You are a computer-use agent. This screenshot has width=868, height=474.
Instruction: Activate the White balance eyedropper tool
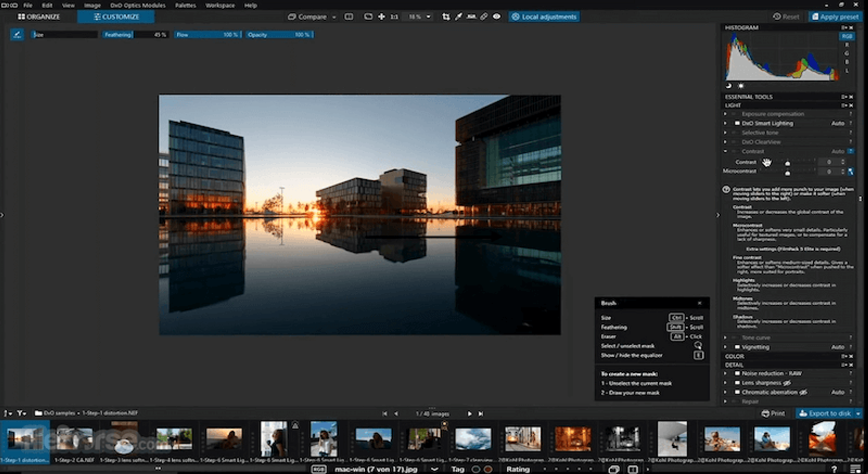459,17
